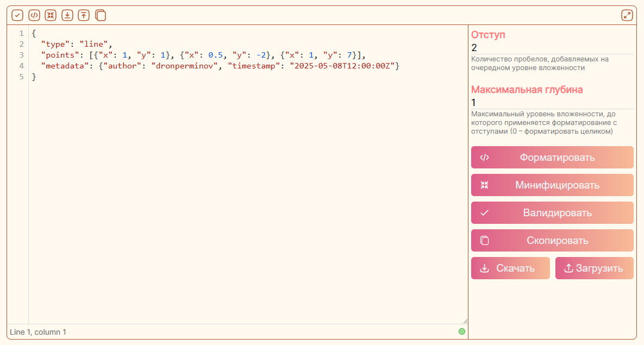Viewport: 644px width, 345px height.
Task: Click the Отступ input field with value 2
Action: [552, 48]
